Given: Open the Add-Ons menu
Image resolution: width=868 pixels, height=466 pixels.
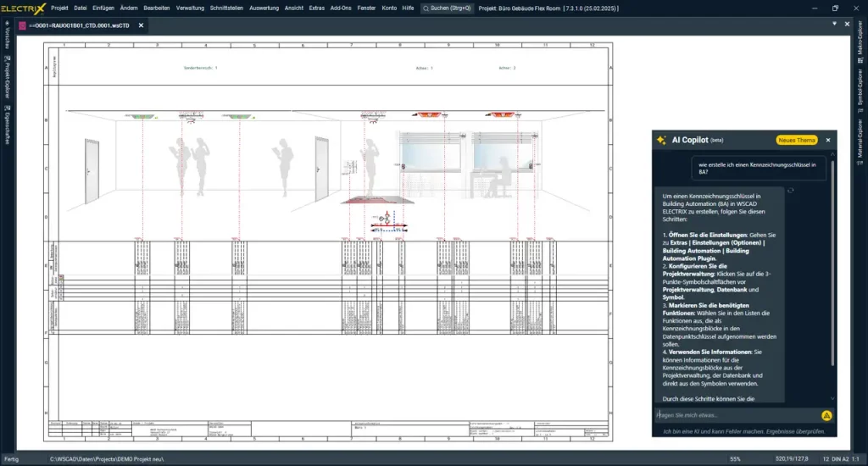Looking at the screenshot, I should (340, 8).
